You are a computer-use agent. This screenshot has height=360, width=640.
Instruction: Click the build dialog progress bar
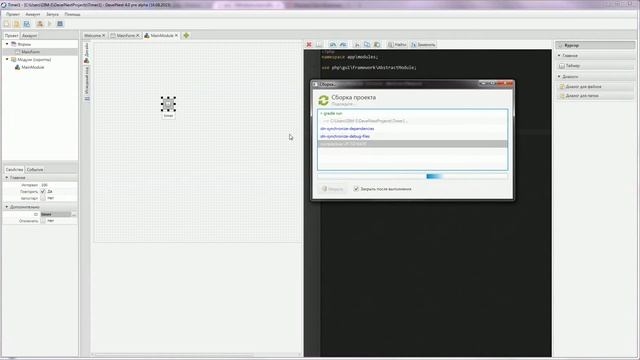point(412,176)
